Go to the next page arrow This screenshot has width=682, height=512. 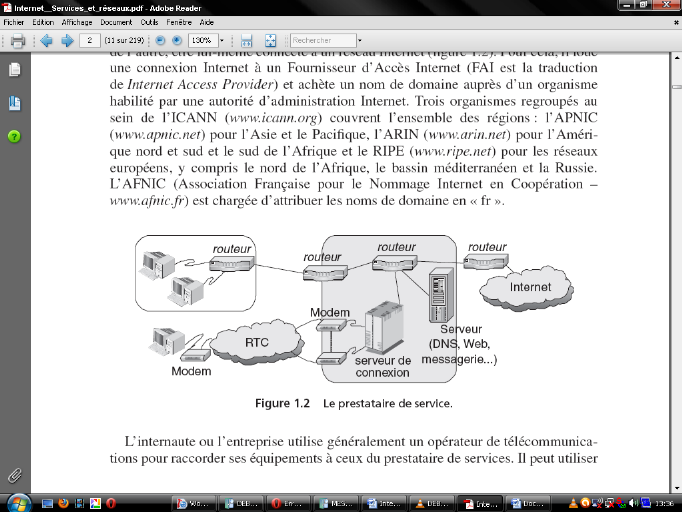(x=67, y=40)
